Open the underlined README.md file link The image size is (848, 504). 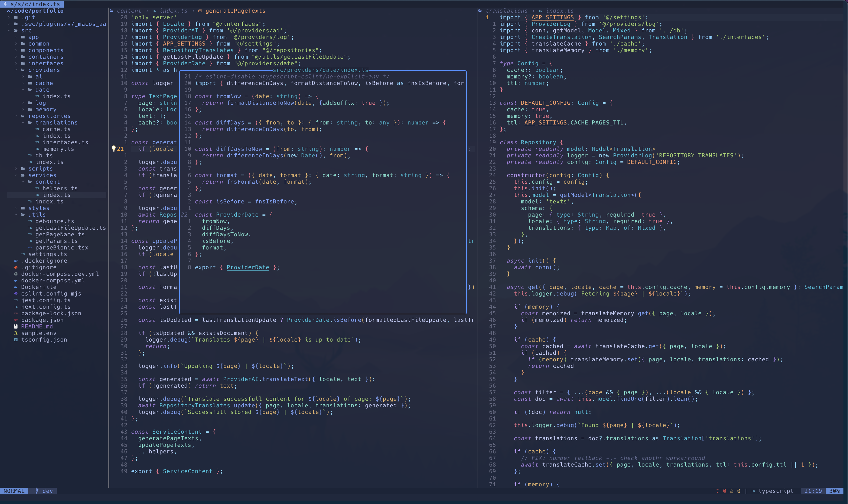click(37, 326)
